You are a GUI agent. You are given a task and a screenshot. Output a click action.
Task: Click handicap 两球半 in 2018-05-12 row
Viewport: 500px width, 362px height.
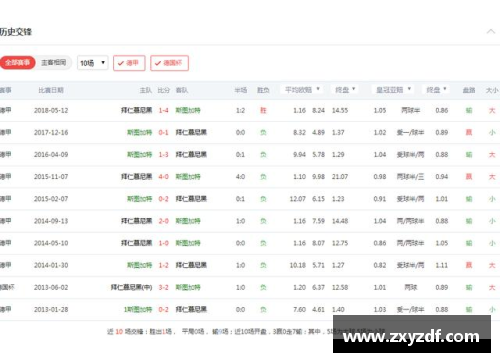point(410,110)
